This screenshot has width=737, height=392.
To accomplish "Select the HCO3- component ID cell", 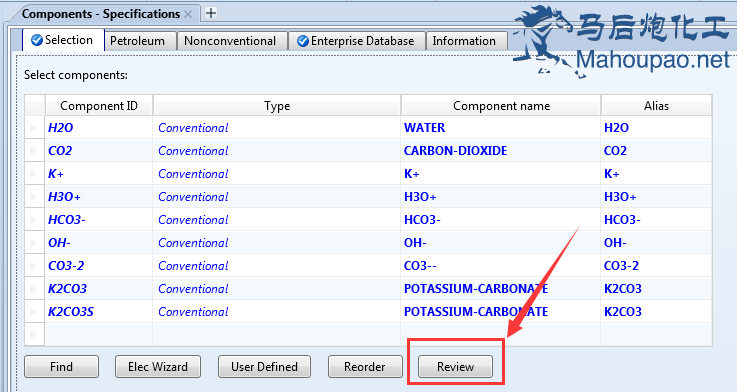I will pyautogui.click(x=99, y=220).
